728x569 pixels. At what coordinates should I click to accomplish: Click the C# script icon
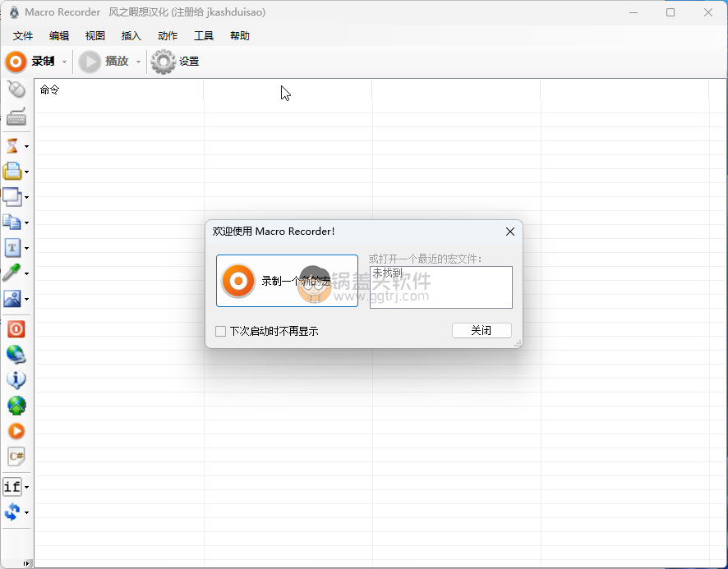click(x=16, y=457)
